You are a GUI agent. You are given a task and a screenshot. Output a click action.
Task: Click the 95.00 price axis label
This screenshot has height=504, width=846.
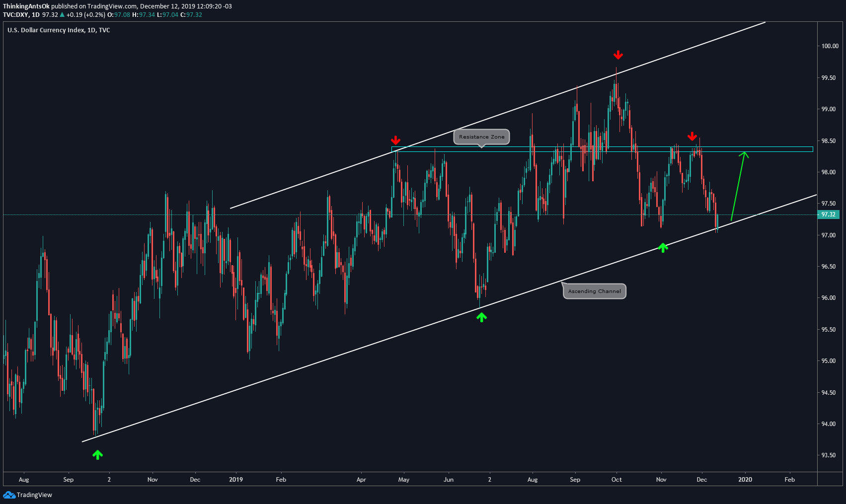829,361
